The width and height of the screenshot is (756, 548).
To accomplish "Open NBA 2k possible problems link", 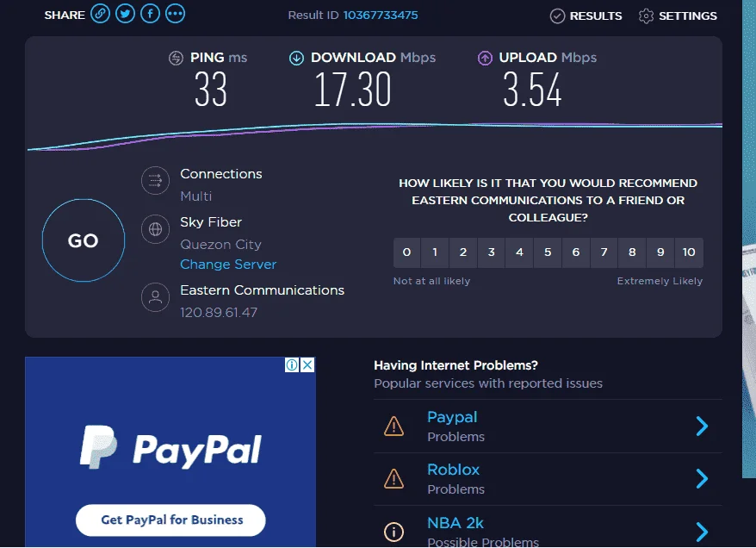I will [x=455, y=523].
